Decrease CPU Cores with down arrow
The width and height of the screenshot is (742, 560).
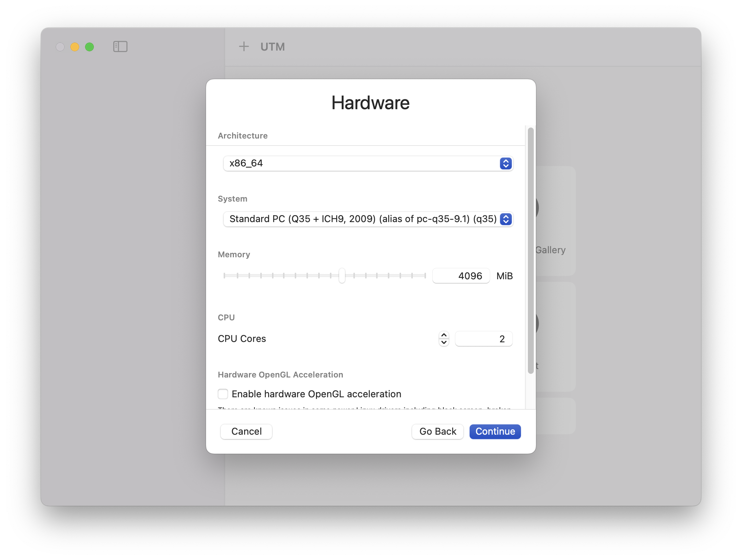click(x=444, y=342)
